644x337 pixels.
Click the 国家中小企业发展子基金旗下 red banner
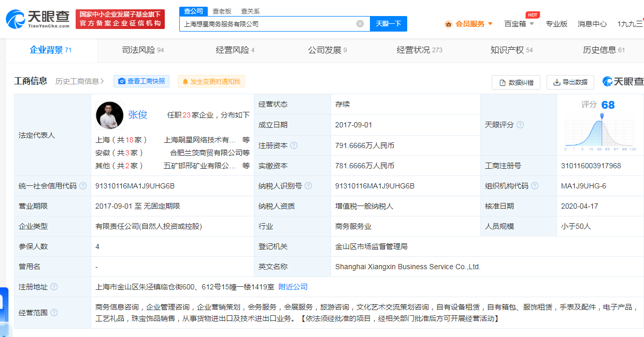[120, 19]
